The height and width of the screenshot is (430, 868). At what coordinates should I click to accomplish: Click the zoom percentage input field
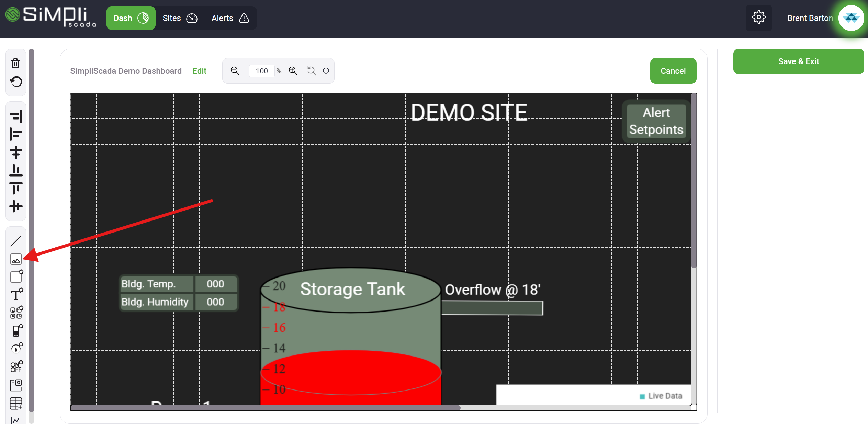[262, 71]
